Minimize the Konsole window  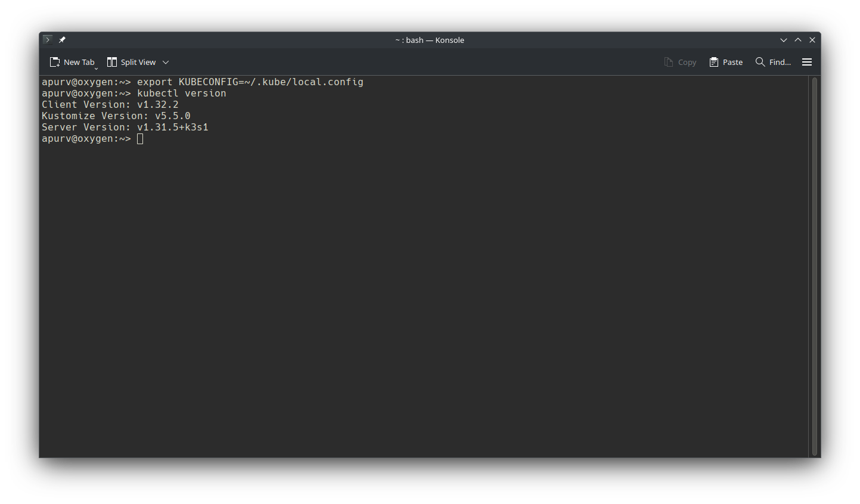pos(784,40)
